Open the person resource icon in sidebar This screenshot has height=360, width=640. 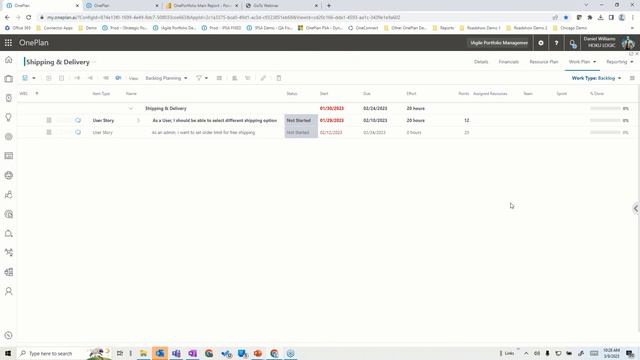point(9,291)
